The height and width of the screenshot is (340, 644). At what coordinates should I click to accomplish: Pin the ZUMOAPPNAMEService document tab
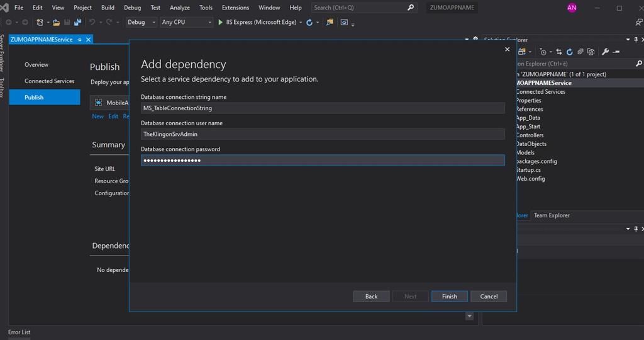click(80, 39)
